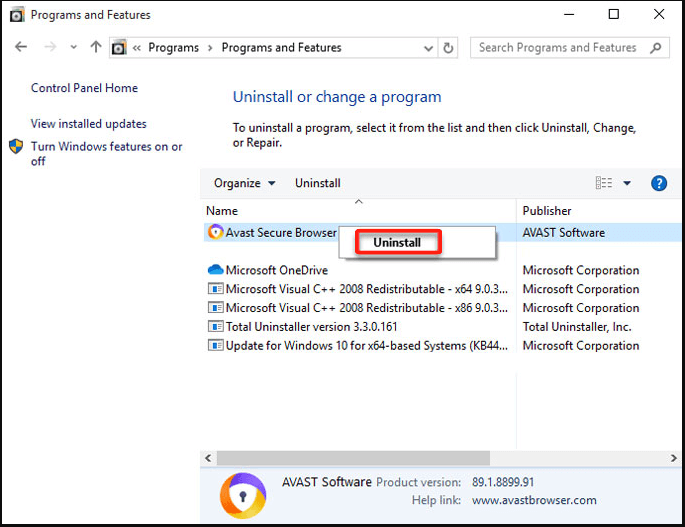
Task: Select Update for Windows 10 x64-based Systems
Action: 367,346
